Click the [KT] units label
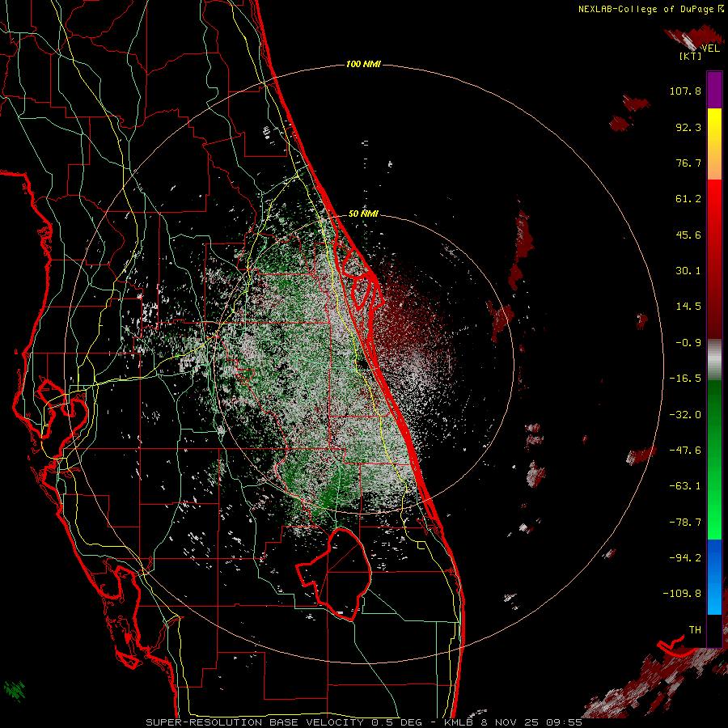Screen dimensions: 728x728 coord(691,56)
